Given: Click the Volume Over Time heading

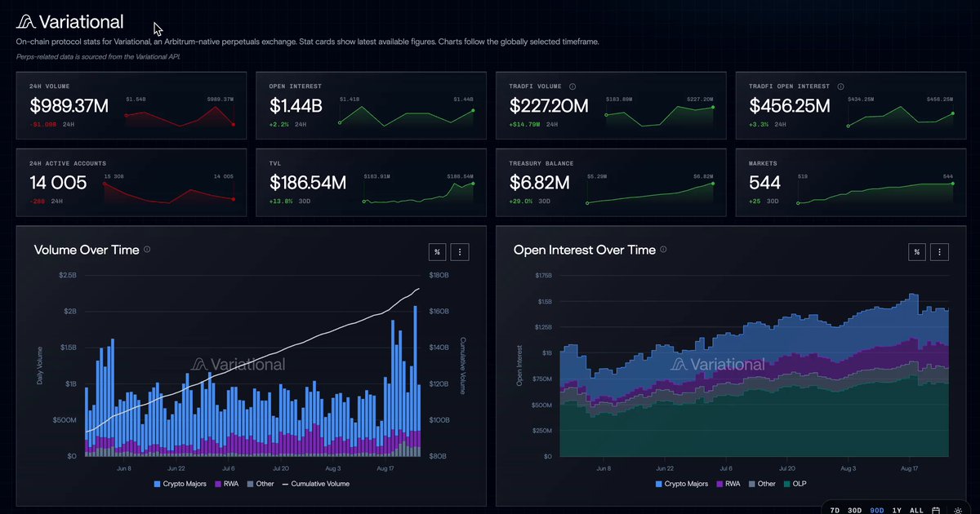Looking at the screenshot, I should (x=87, y=250).
